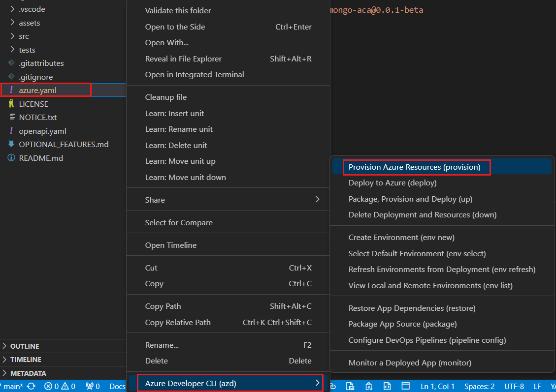Select Monitor a Deployed App (monitor)
Screen dimensions: 556x392
[442, 363]
